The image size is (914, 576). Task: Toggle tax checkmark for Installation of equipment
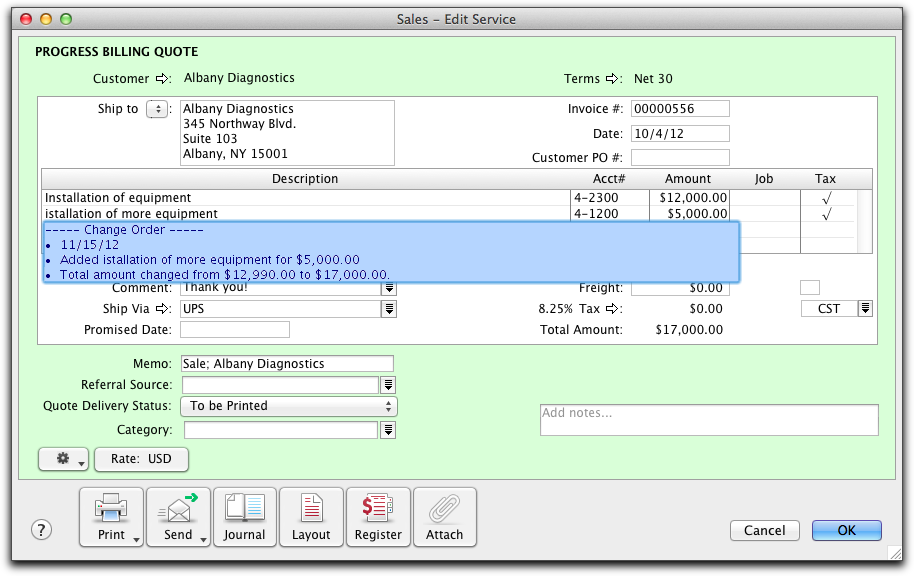tap(826, 198)
